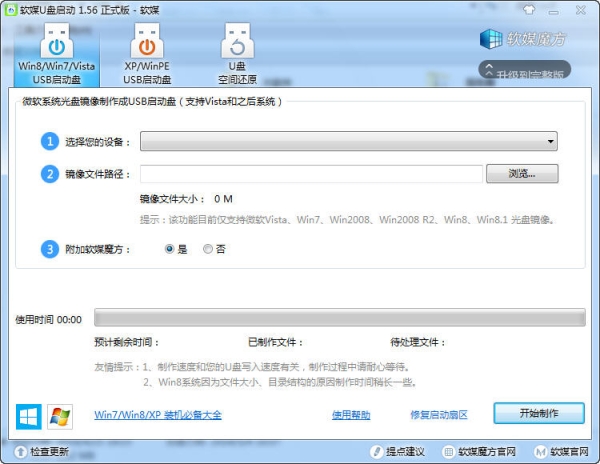This screenshot has height=464, width=600.
Task: Click the Windows 7 flag logo icon
Action: (x=60, y=417)
